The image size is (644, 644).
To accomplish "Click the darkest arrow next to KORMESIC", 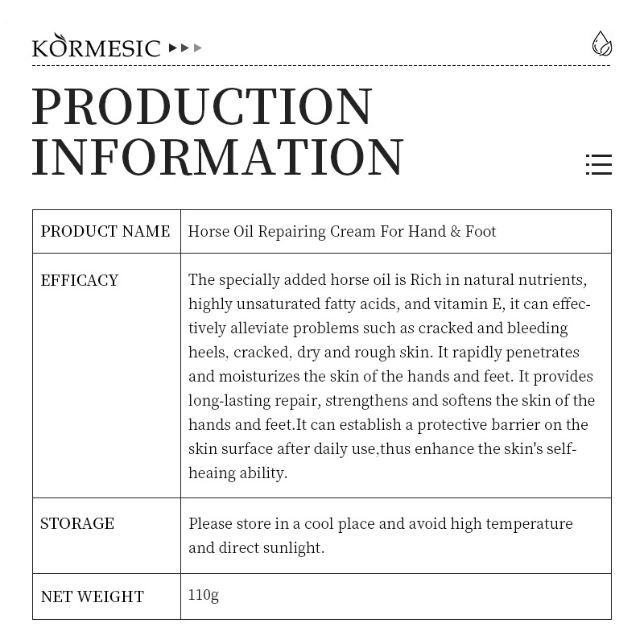I will [x=172, y=48].
